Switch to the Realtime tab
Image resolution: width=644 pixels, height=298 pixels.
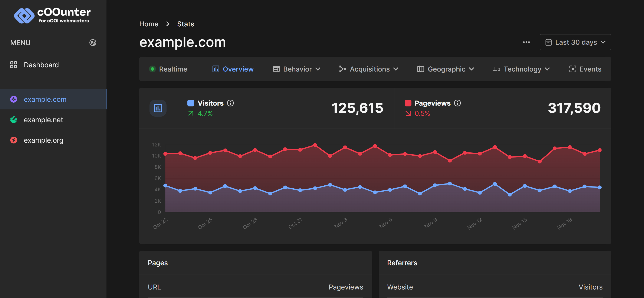168,69
